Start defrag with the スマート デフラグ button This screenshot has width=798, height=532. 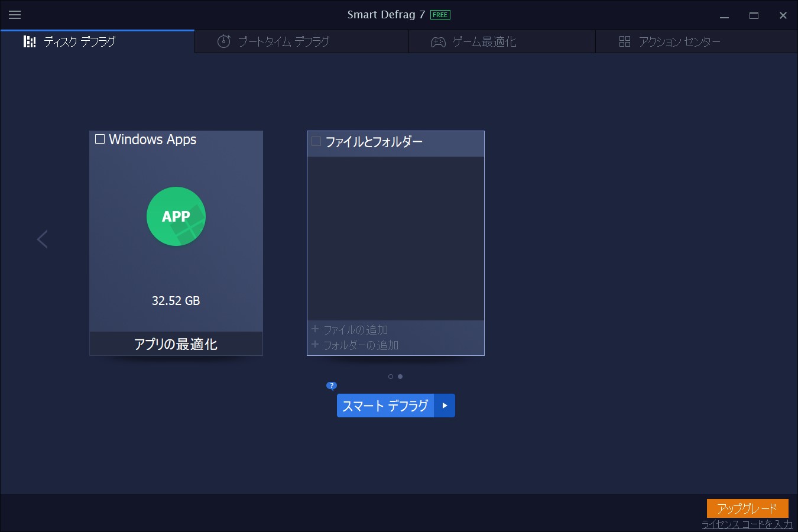coord(385,406)
